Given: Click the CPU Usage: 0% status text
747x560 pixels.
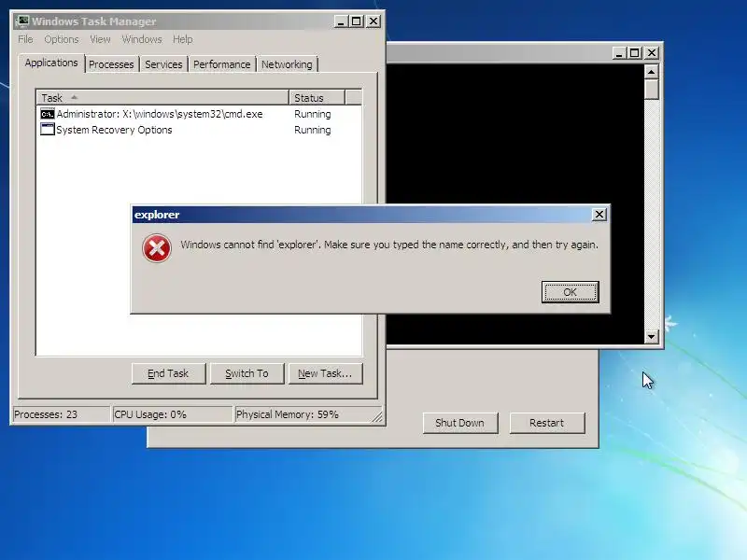Looking at the screenshot, I should click(150, 414).
